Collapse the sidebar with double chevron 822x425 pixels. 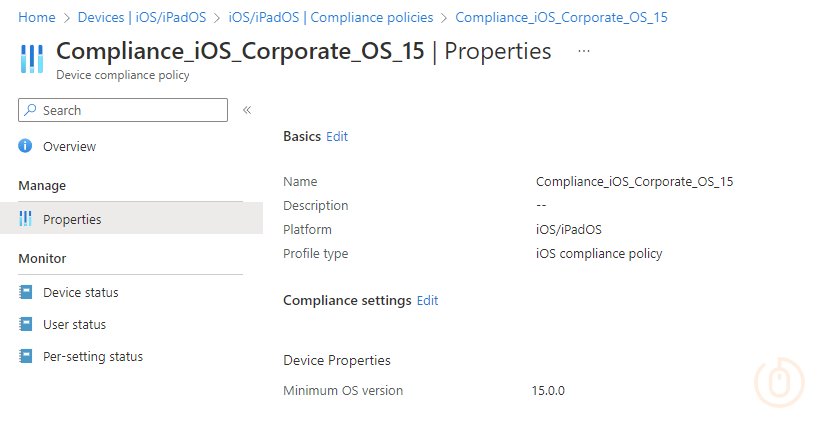coord(247,110)
